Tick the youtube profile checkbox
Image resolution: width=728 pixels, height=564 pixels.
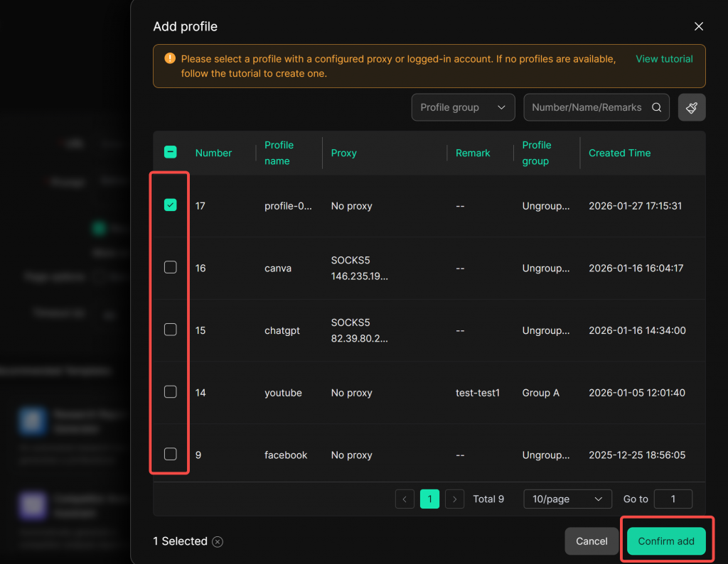coord(171,392)
